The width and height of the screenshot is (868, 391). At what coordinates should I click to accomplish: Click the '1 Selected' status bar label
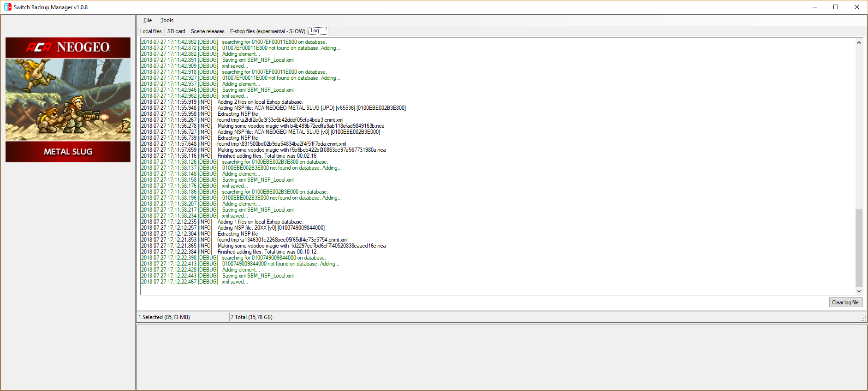click(164, 317)
